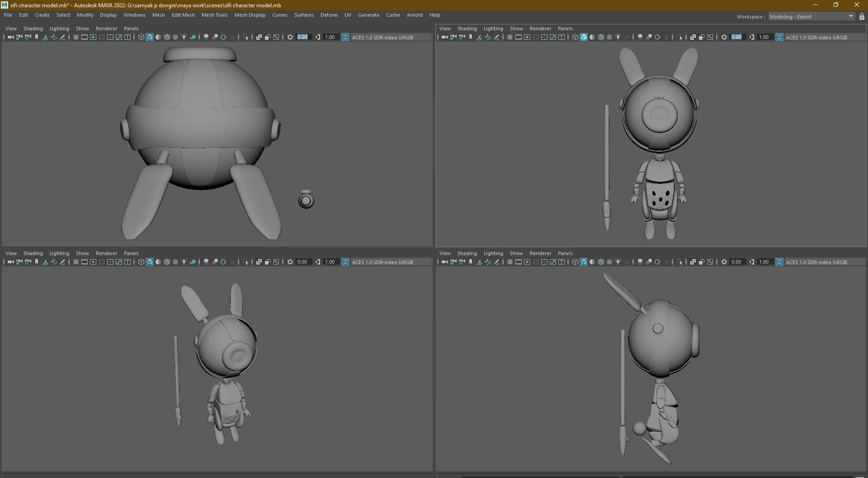Select the wireframe display icon in top viewport
868x478 pixels.
[141, 37]
